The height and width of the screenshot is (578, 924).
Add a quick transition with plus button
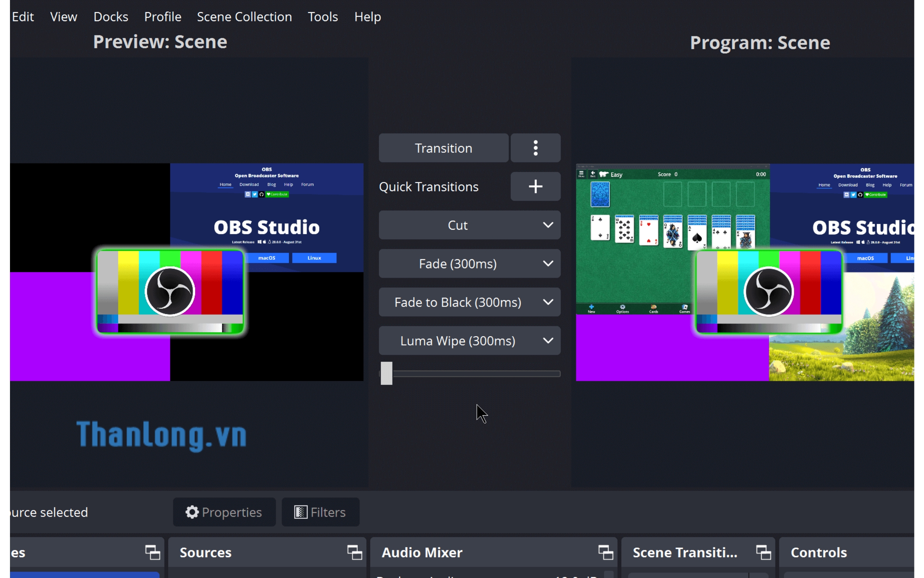(535, 186)
